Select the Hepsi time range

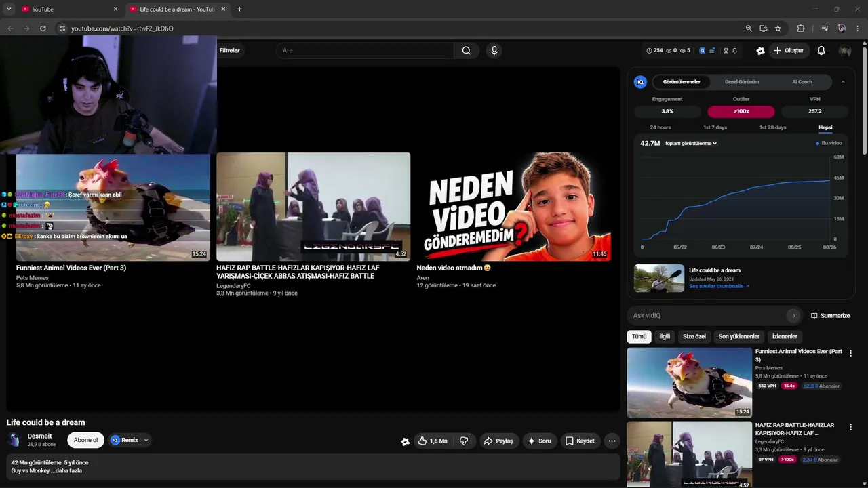(x=825, y=127)
